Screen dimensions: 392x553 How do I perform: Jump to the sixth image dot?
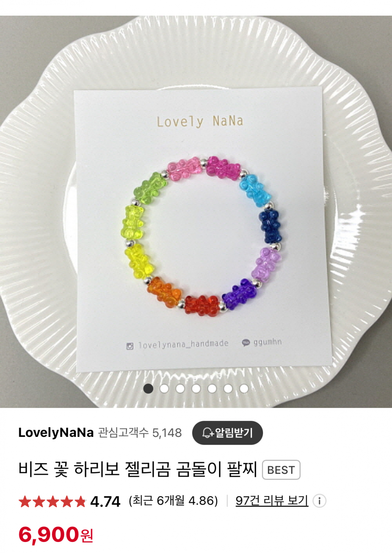click(228, 388)
